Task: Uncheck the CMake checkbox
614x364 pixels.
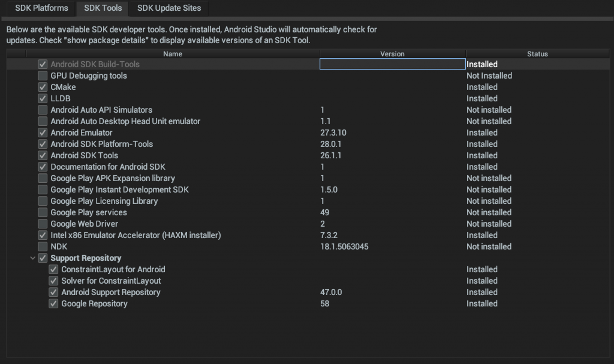Action: coord(43,87)
